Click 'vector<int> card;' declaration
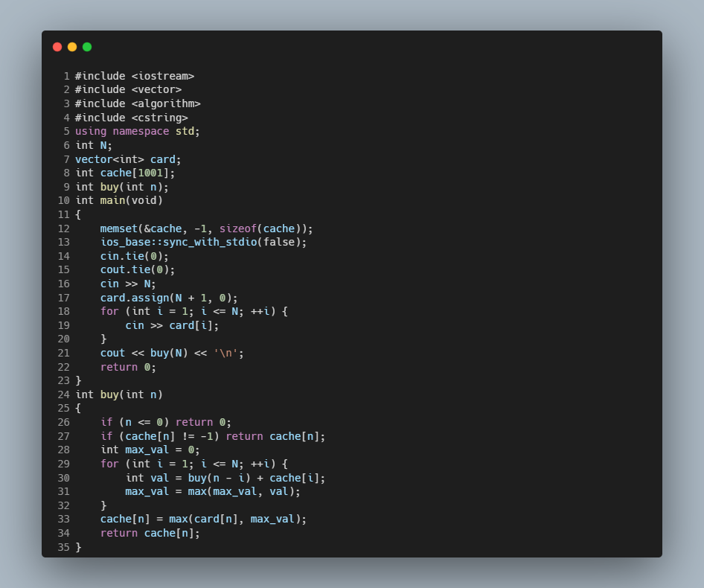The width and height of the screenshot is (704, 588). [x=128, y=159]
